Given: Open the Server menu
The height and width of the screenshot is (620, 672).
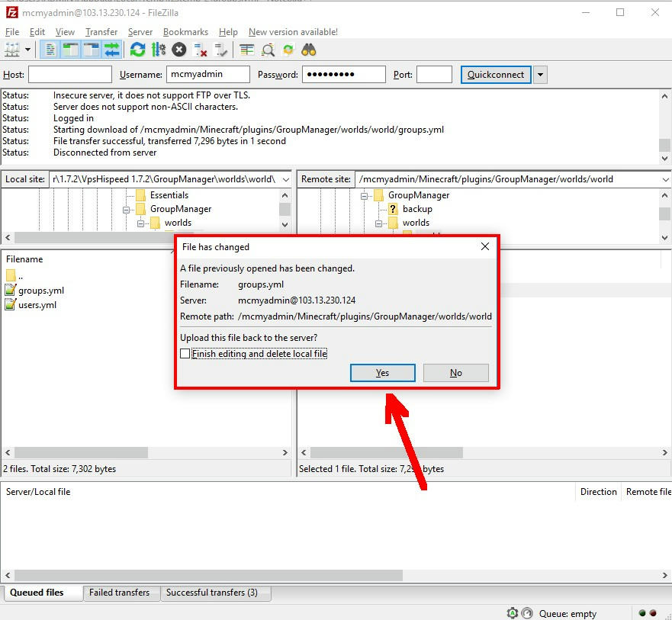Looking at the screenshot, I should pyautogui.click(x=140, y=32).
